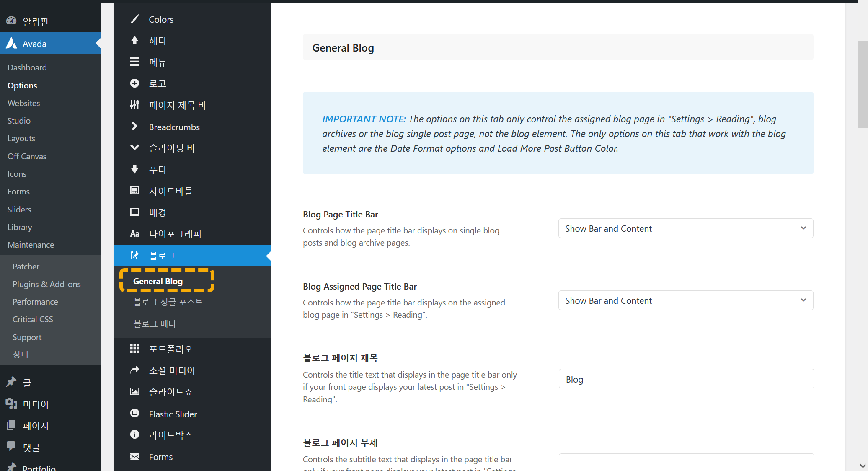Click the page scroll-down arrow

(x=863, y=466)
